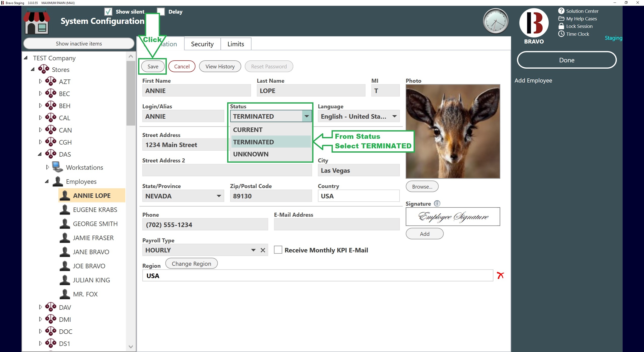Click the E-Mail Address field
The height and width of the screenshot is (352, 644).
pyautogui.click(x=337, y=224)
